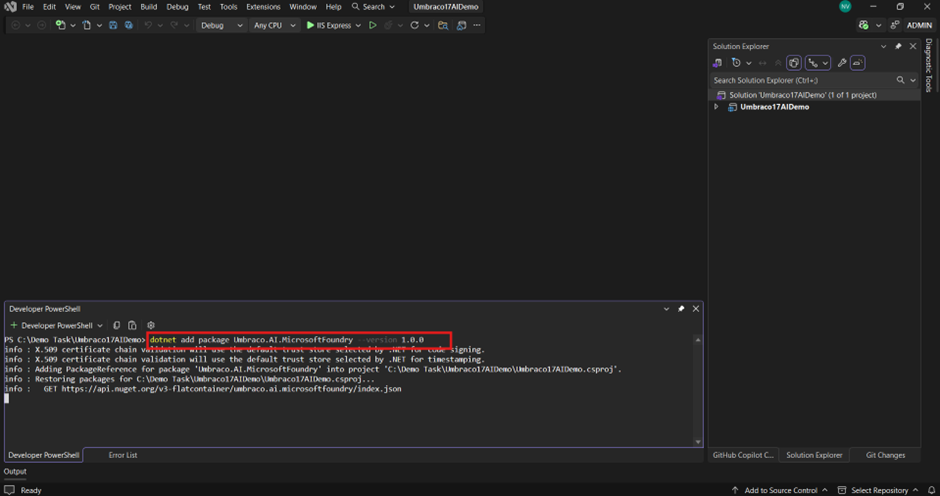The height and width of the screenshot is (496, 940).
Task: Open the Git menu
Action: [95, 7]
